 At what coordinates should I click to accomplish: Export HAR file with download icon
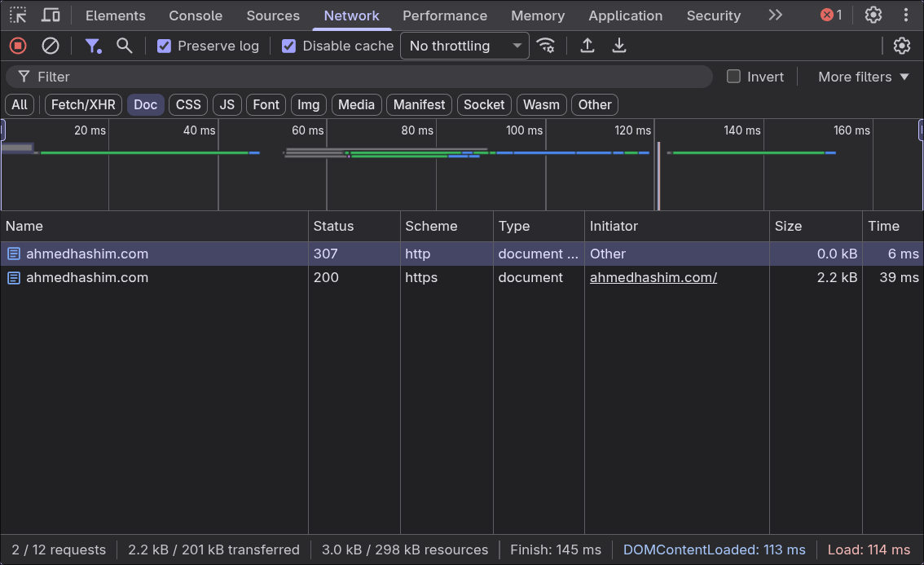[x=618, y=46]
